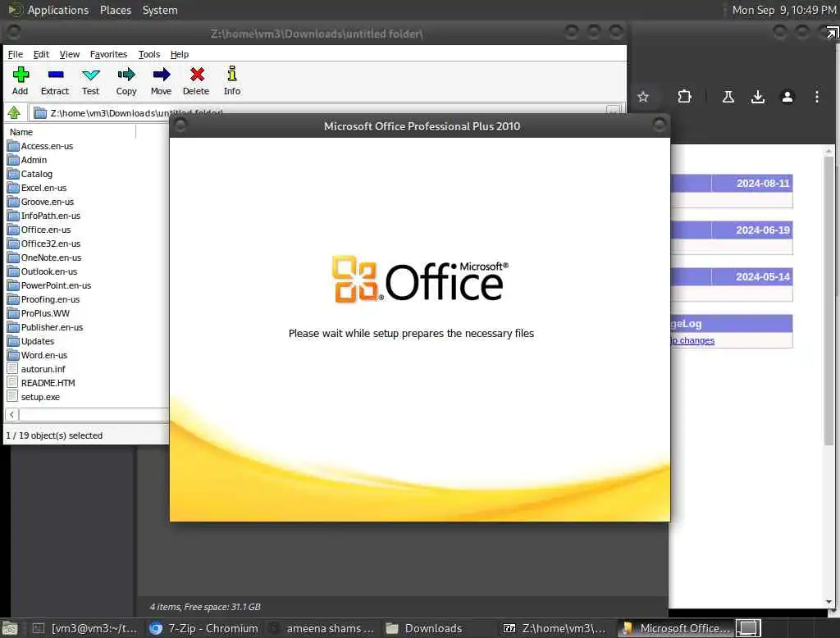Viewport: 840px width, 638px height.
Task: Click the 2024-08-11 header in browser
Action: click(x=762, y=183)
